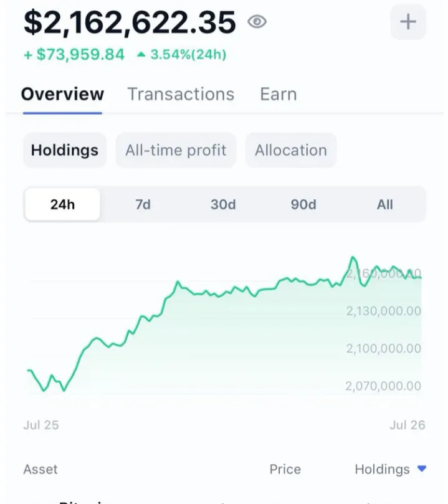This screenshot has height=504, width=448.
Task: Display the Allocation view
Action: click(290, 150)
